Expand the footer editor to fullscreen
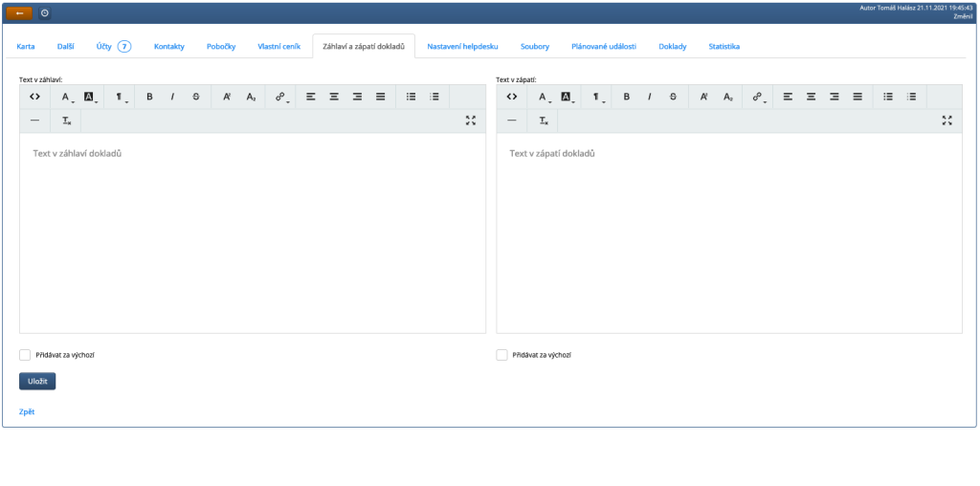This screenshot has width=980, height=486. tap(947, 121)
